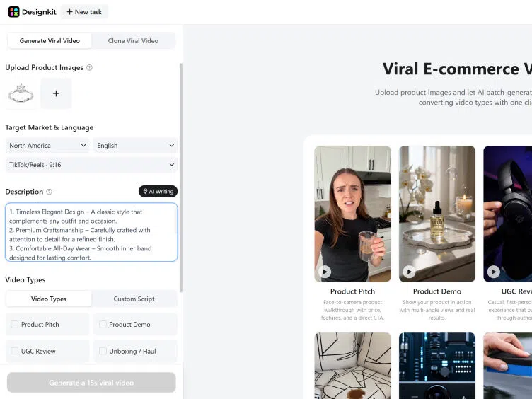Focus the Description text area
532x399 pixels.
tap(91, 233)
